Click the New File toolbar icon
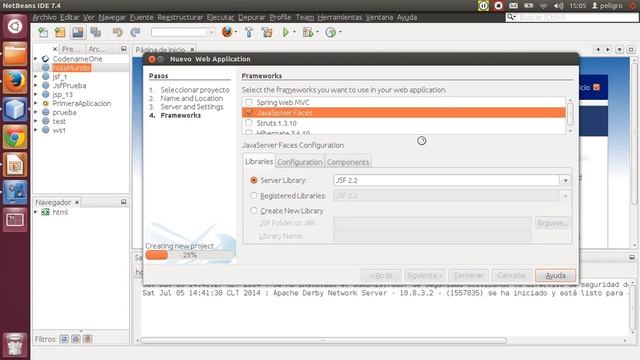Image resolution: width=640 pixels, height=360 pixels. pyautogui.click(x=43, y=32)
